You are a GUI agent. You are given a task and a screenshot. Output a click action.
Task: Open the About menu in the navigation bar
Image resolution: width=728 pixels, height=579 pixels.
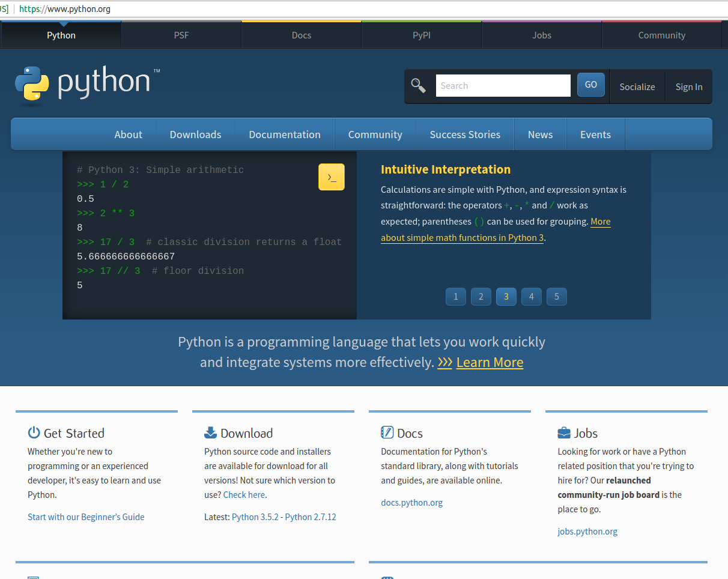[129, 135]
